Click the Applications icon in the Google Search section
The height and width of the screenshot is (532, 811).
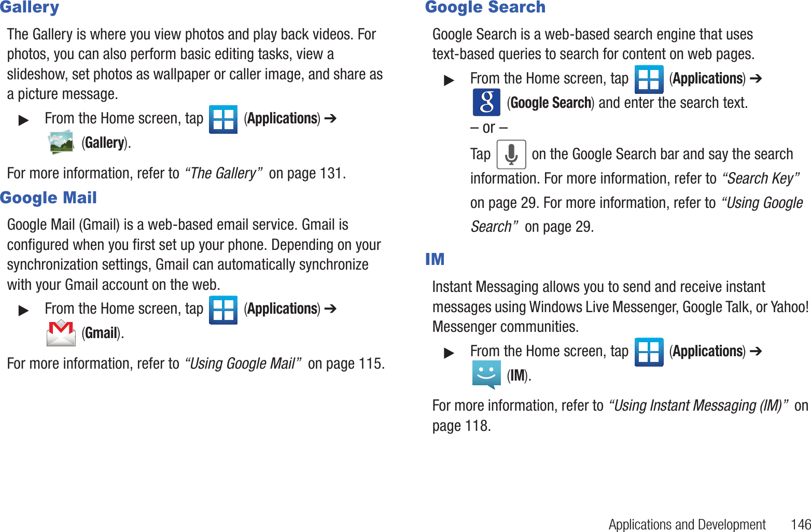tap(649, 79)
